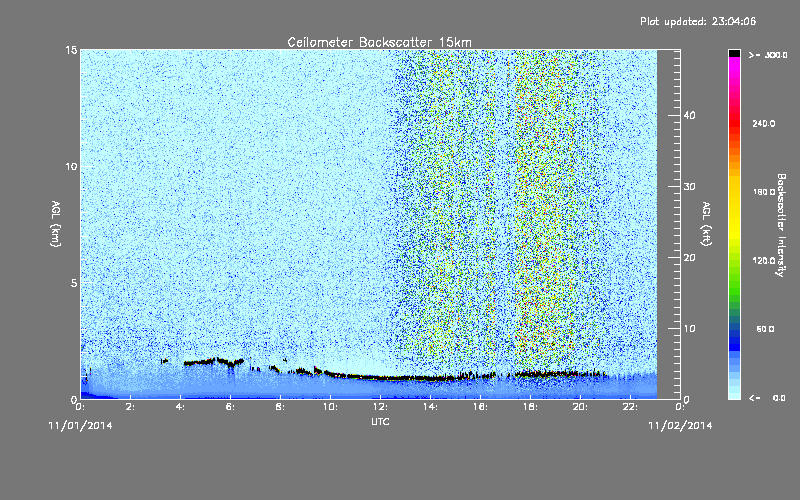
Task: Click the "60.0" colorbar label
Action: pos(765,329)
